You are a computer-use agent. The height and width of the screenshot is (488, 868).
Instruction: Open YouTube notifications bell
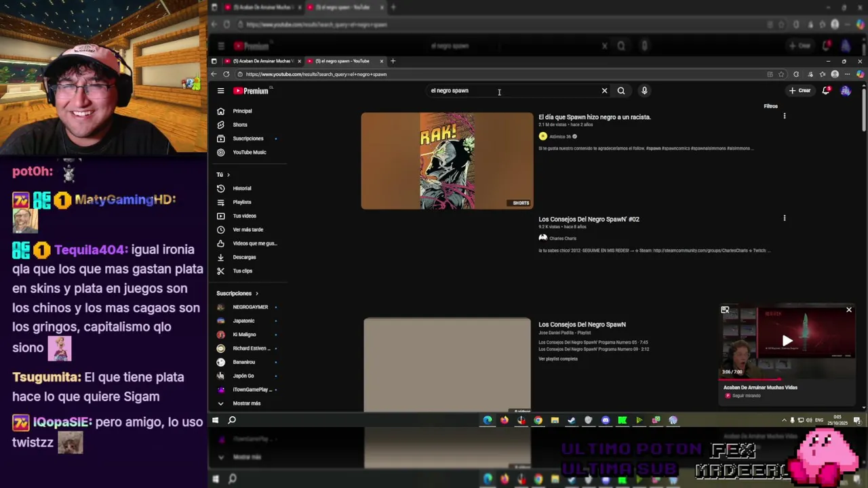click(x=826, y=91)
